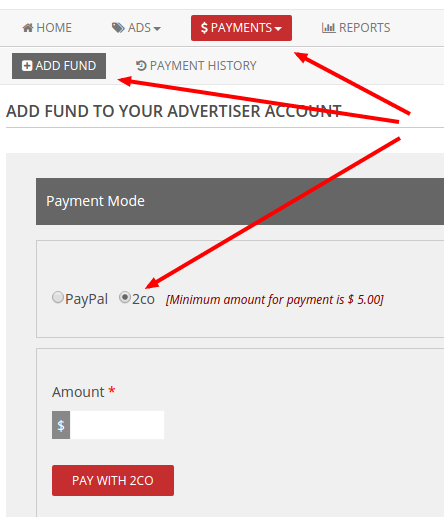Click the plus icon in ADD FUND
The image size is (444, 517).
click(x=27, y=66)
